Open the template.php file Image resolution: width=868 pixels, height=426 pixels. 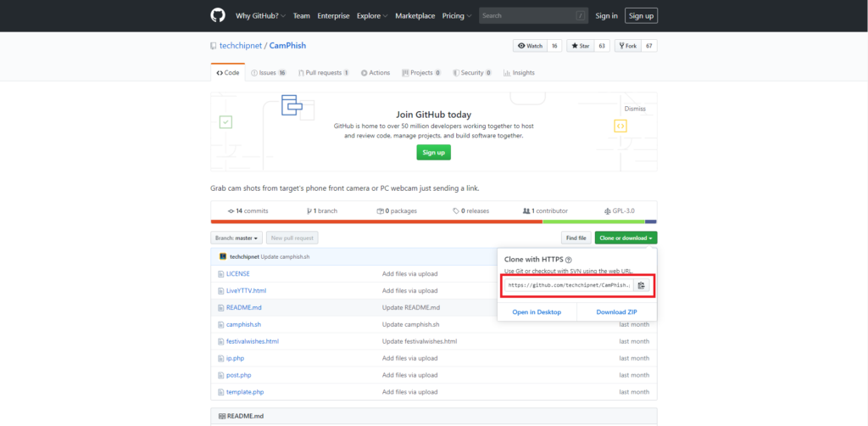click(x=245, y=392)
